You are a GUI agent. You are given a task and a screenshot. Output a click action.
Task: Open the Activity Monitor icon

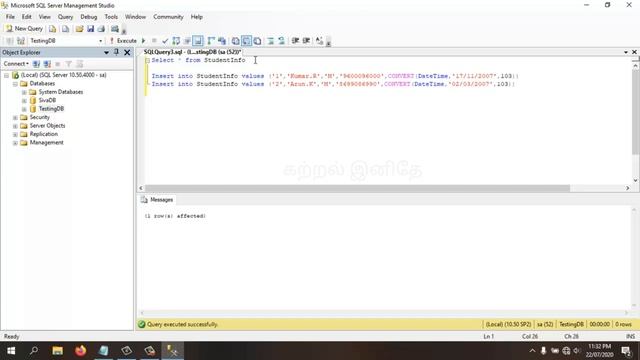(x=115, y=29)
